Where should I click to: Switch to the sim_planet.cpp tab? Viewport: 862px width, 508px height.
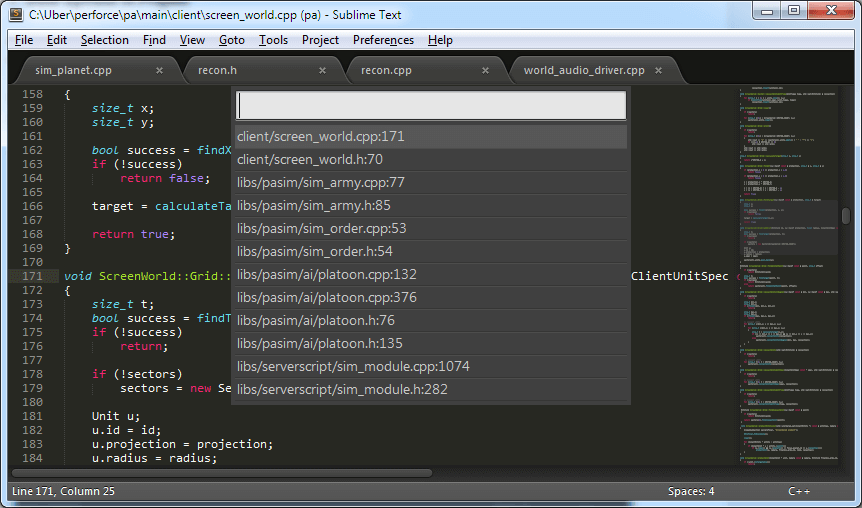tap(73, 71)
